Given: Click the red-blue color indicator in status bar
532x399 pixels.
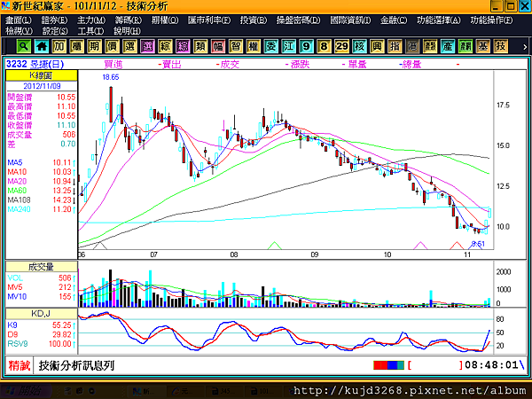Looking at the screenshot, I should coord(388,365).
